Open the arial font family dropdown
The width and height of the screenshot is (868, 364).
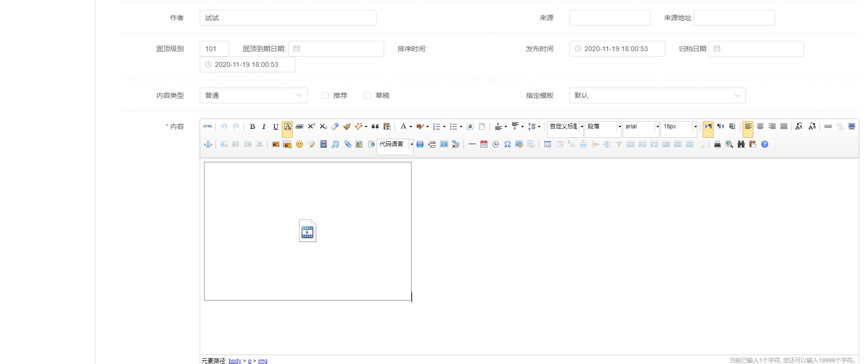coord(641,126)
